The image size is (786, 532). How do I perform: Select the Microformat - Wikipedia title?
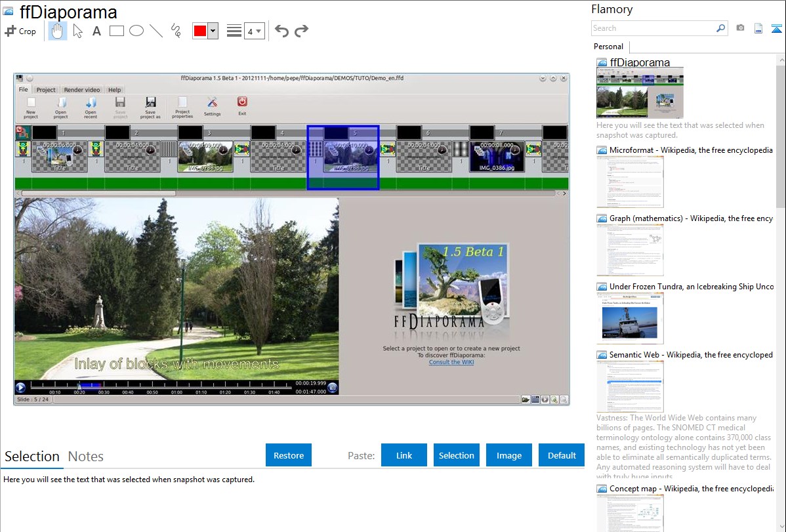[x=691, y=150]
